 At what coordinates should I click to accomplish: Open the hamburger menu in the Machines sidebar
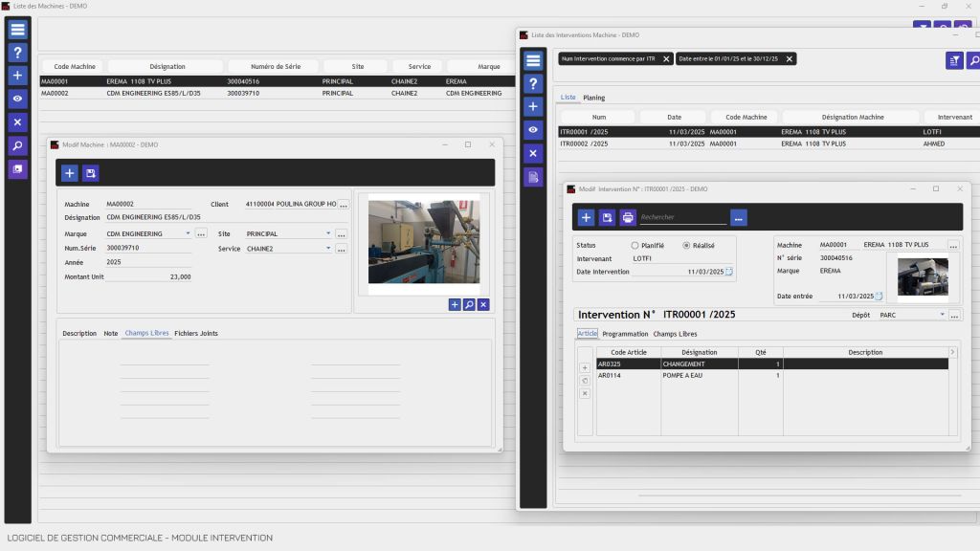click(17, 28)
